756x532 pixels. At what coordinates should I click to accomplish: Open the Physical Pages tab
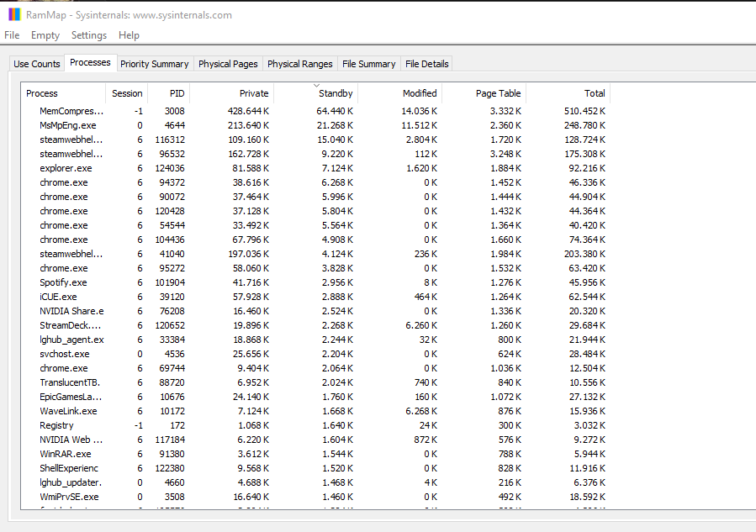[228, 64]
